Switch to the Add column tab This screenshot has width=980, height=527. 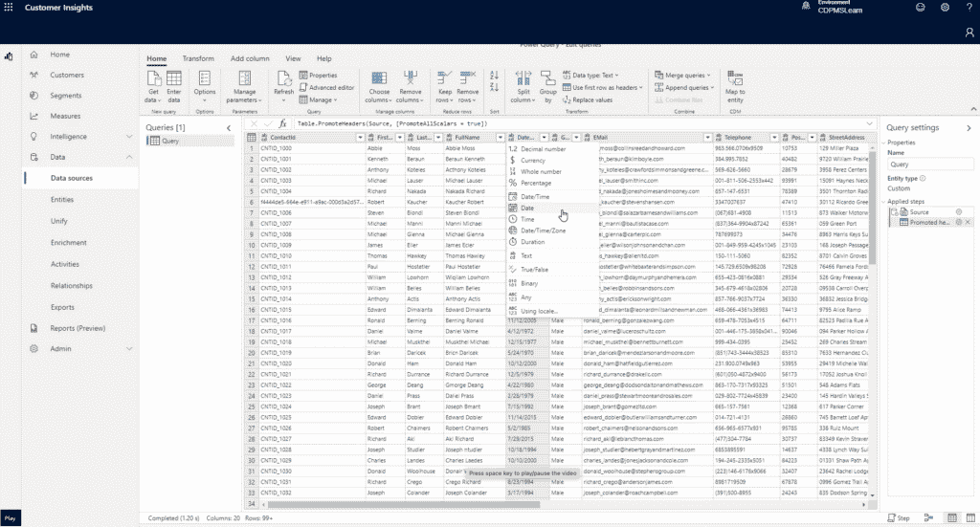250,58
